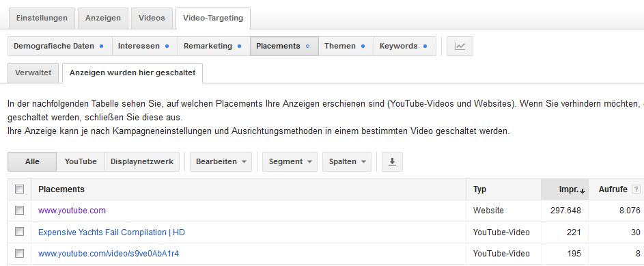The height and width of the screenshot is (266, 644).
Task: Select Aufrufe value 8 for s9ve0AbA1r4 row
Action: 638,254
